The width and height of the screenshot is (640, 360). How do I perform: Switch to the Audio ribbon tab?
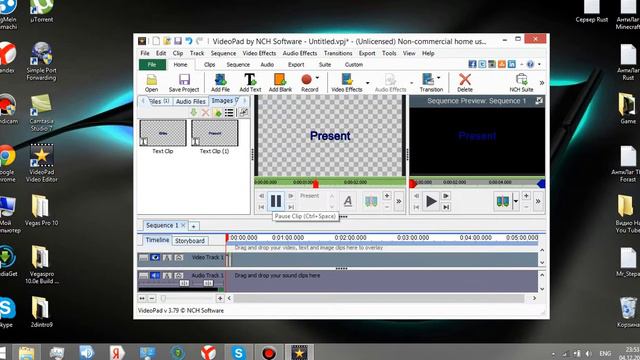pyautogui.click(x=267, y=64)
